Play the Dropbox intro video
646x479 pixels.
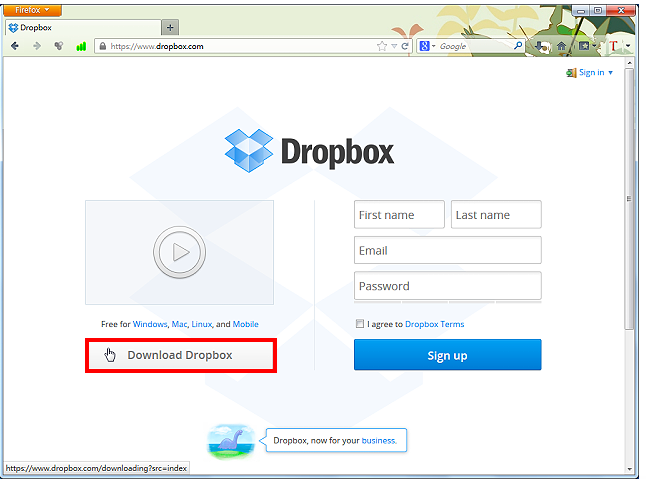pyautogui.click(x=180, y=252)
